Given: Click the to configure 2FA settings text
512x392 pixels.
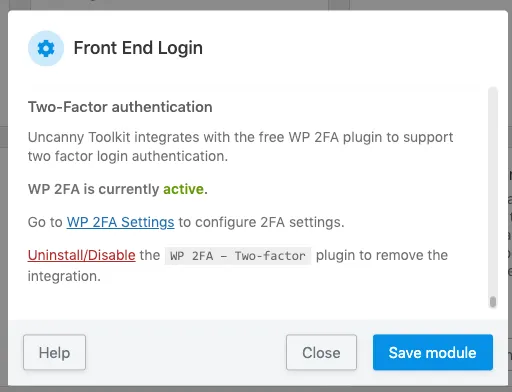Looking at the screenshot, I should (x=261, y=222).
